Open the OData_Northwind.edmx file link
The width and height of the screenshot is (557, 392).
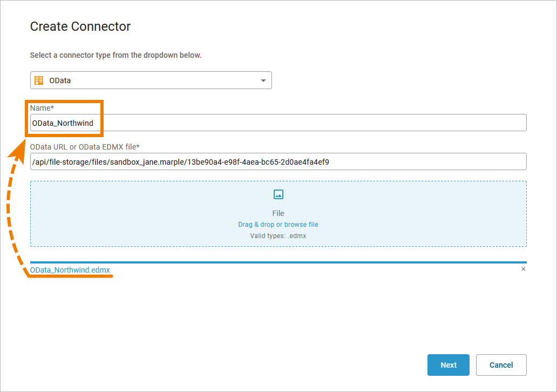[x=71, y=270]
